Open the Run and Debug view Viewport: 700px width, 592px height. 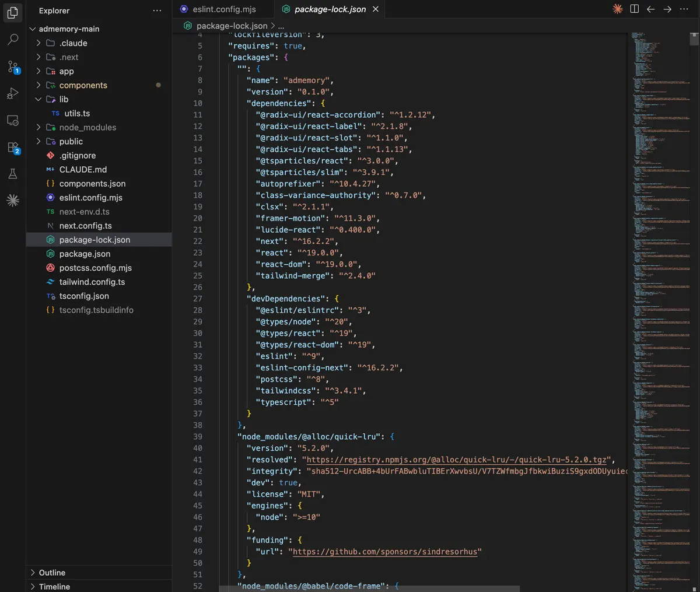[x=13, y=93]
